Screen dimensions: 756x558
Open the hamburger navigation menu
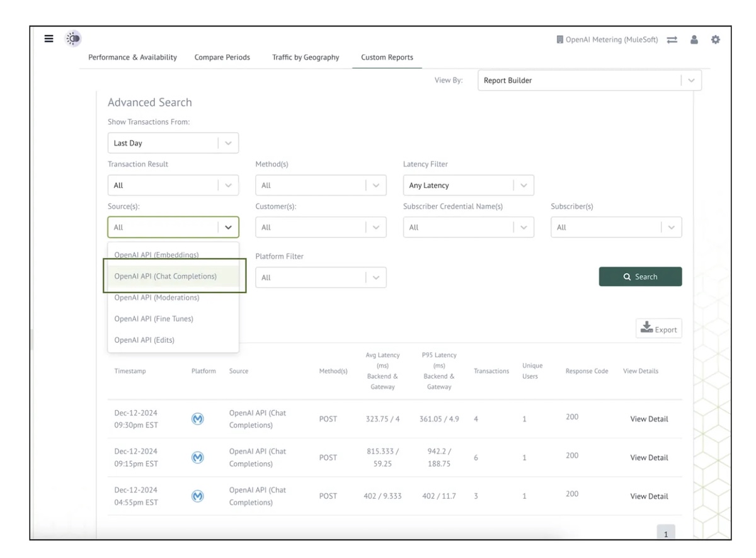[49, 39]
